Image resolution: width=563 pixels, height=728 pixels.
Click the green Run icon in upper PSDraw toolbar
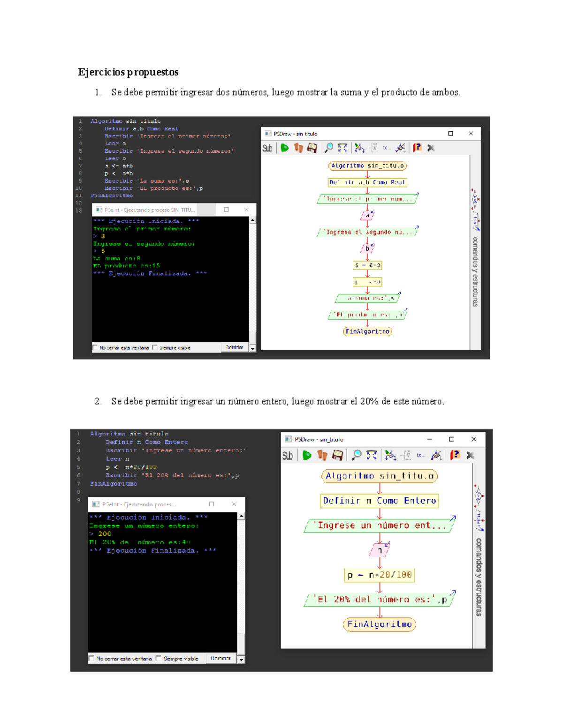click(284, 148)
